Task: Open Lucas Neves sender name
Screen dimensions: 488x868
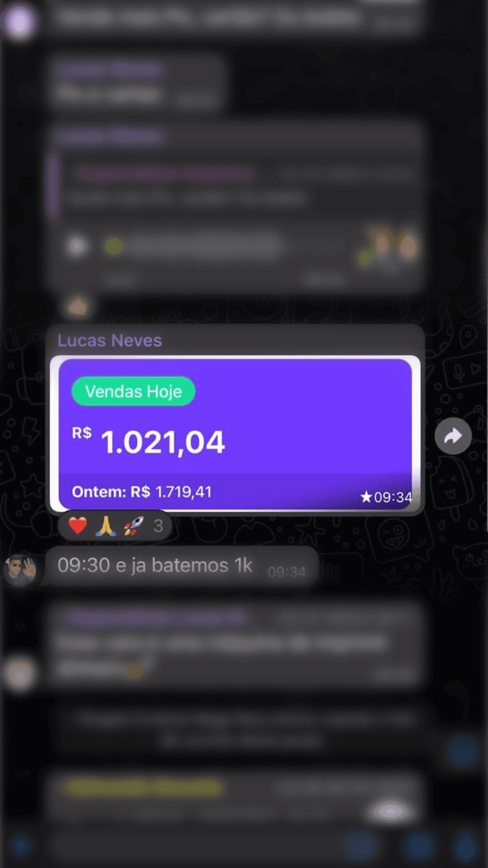Action: [109, 340]
